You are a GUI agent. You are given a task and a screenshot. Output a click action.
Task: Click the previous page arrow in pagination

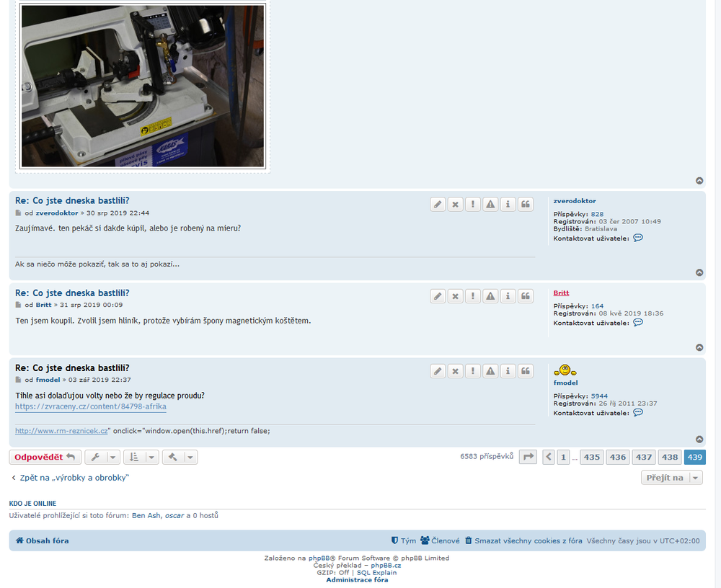tap(549, 457)
